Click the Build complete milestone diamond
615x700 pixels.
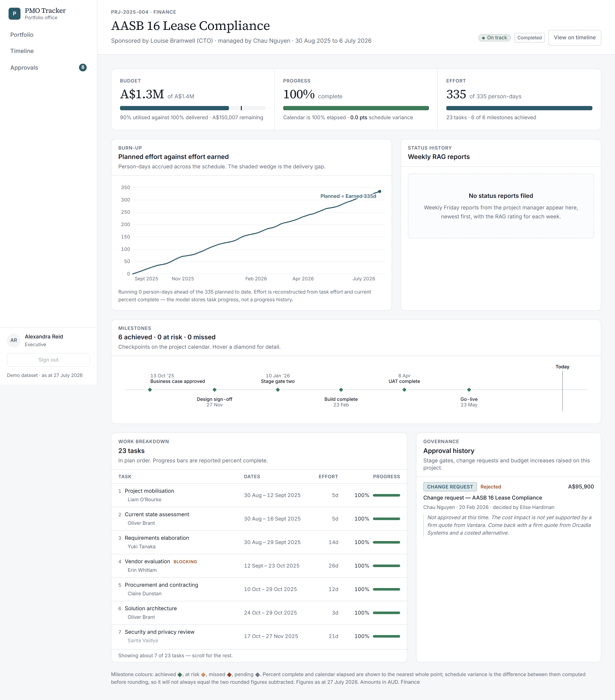341,390
